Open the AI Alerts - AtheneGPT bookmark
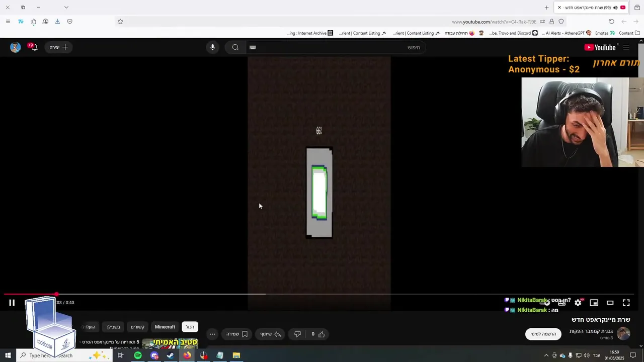Viewport: 644px width, 362px height. (566, 33)
